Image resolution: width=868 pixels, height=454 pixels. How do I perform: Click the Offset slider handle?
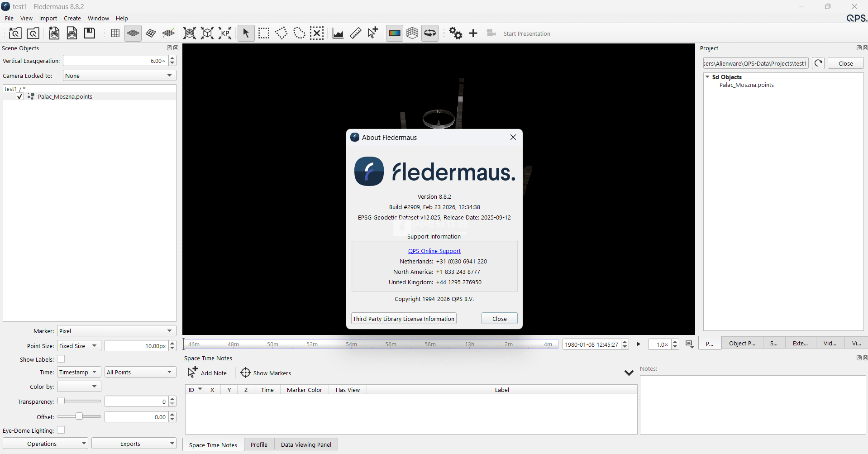[x=79, y=416]
